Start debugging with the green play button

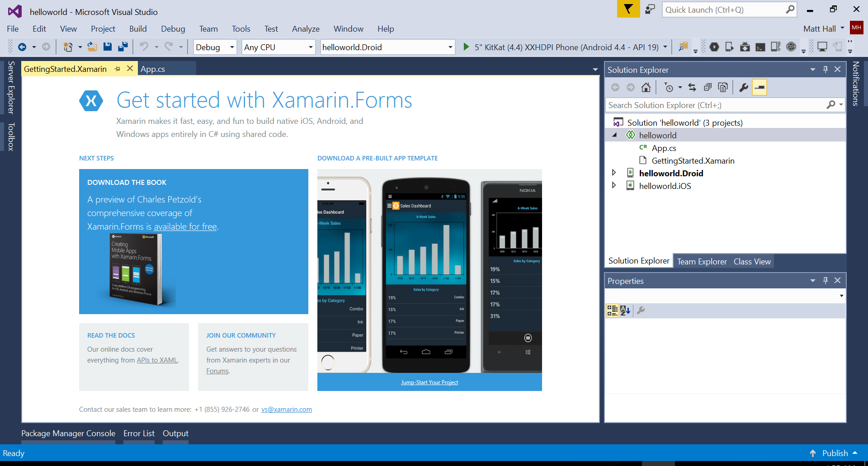466,47
